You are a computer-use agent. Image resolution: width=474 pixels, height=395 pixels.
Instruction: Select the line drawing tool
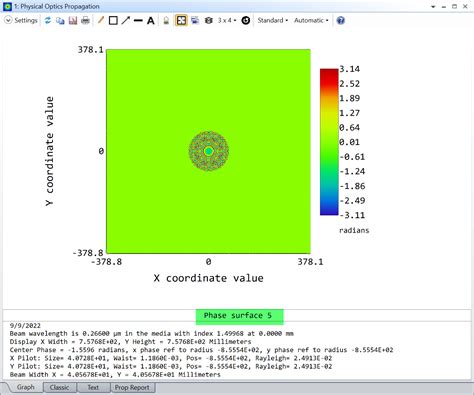tap(138, 21)
